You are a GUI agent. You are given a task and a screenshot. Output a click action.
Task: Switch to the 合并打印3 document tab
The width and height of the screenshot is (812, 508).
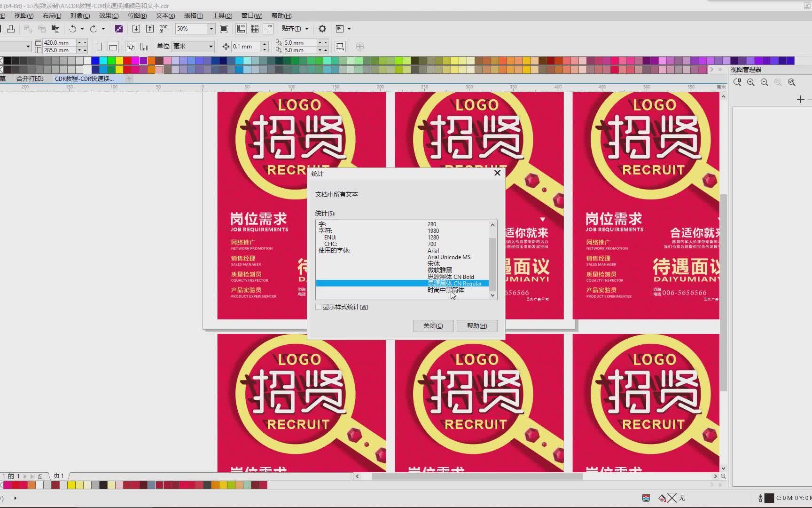pos(30,79)
